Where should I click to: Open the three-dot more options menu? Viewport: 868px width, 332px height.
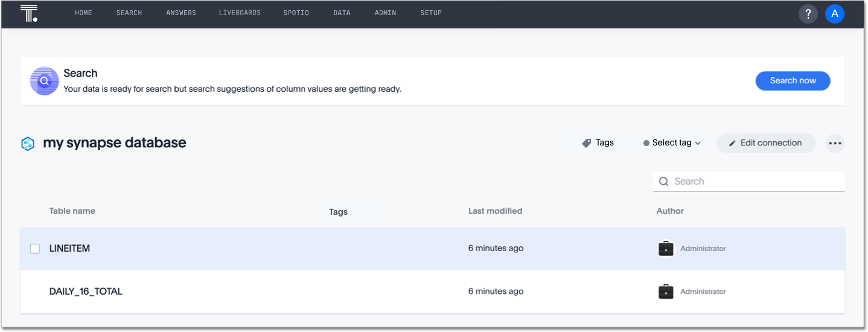(834, 143)
